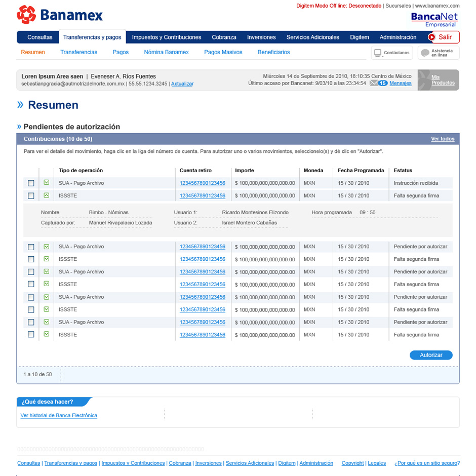Click footer Digitem link
Image resolution: width=476 pixels, height=476 pixels.
(287, 463)
